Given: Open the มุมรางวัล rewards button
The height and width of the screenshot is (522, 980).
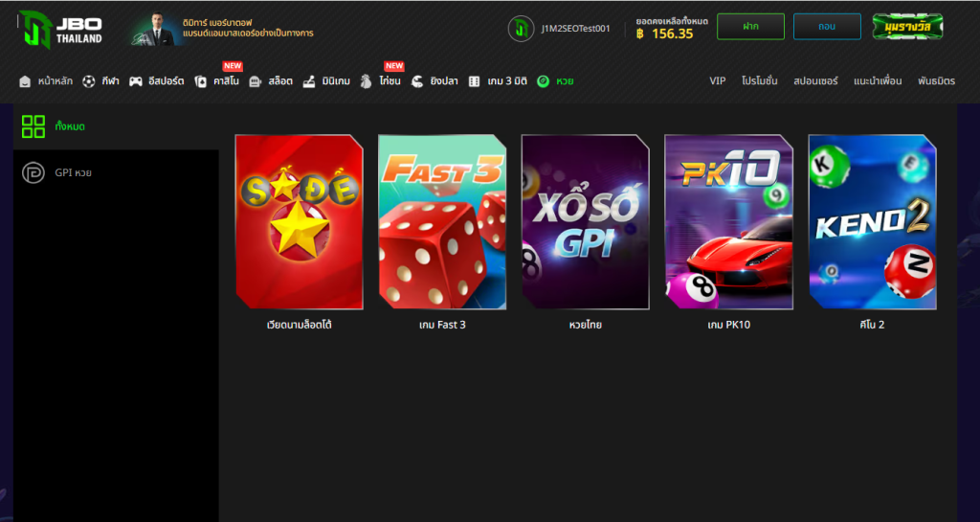Looking at the screenshot, I should (x=907, y=27).
